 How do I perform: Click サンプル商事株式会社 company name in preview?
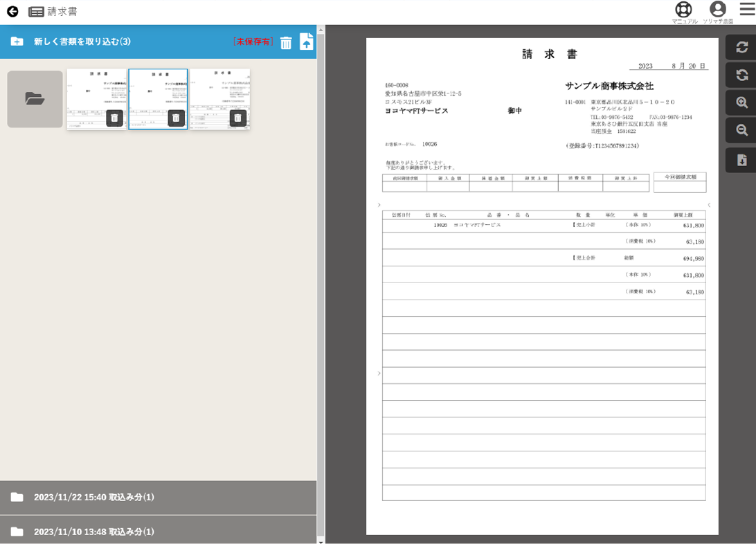tap(609, 87)
